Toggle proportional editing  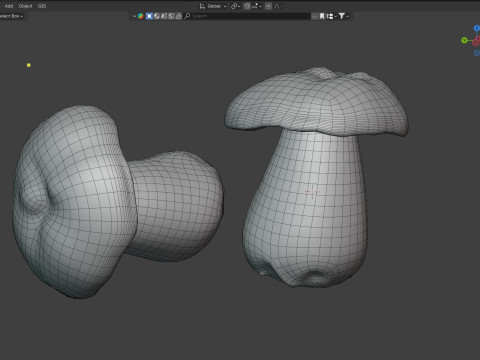(268, 6)
